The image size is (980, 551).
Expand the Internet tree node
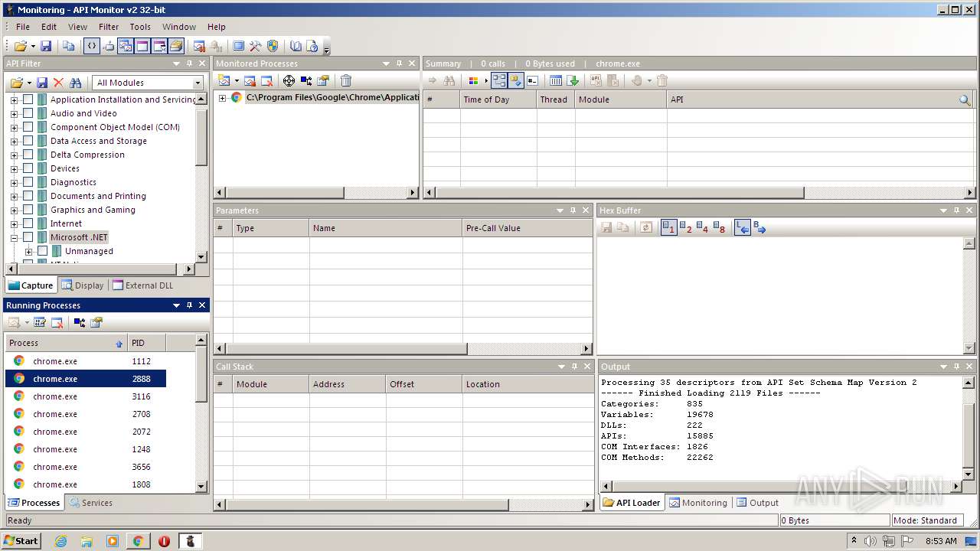click(14, 223)
